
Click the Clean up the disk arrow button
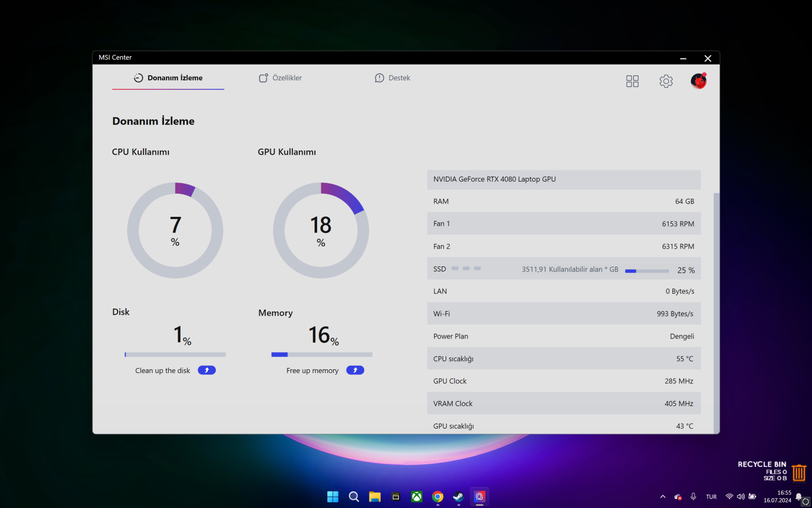pyautogui.click(x=207, y=370)
